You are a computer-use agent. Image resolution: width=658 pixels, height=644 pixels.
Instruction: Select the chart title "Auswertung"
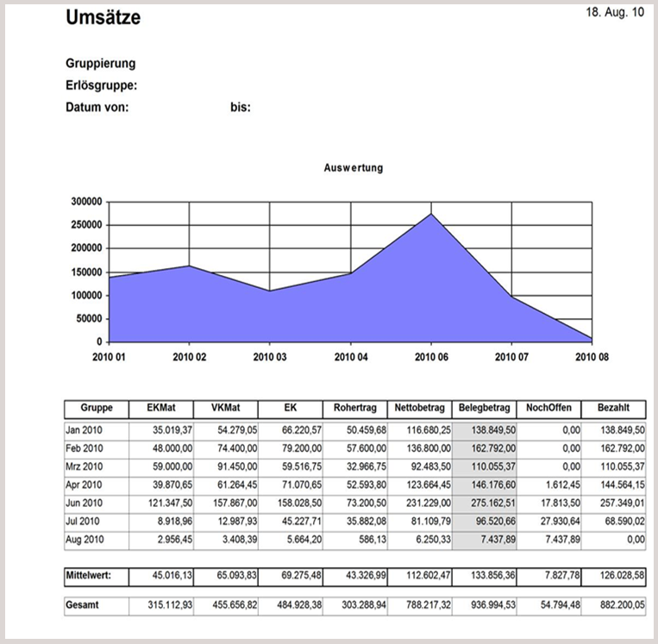click(354, 168)
